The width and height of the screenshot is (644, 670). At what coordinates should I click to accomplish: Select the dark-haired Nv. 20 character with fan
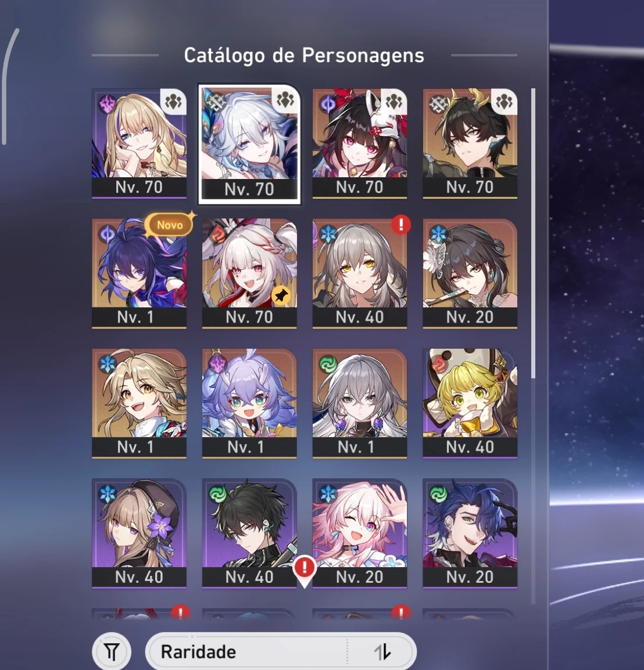point(470,274)
